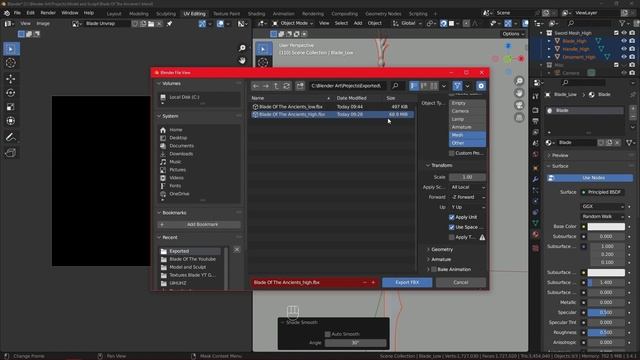The width and height of the screenshot is (640, 360).
Task: Switch file display to vertical list
Action: [x=414, y=86]
